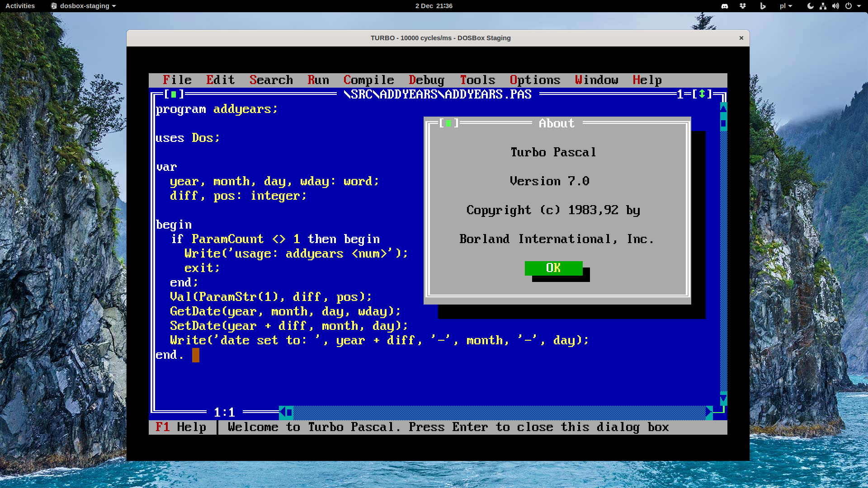Image resolution: width=868 pixels, height=488 pixels.
Task: Click F1 Help in status bar
Action: pos(181,427)
